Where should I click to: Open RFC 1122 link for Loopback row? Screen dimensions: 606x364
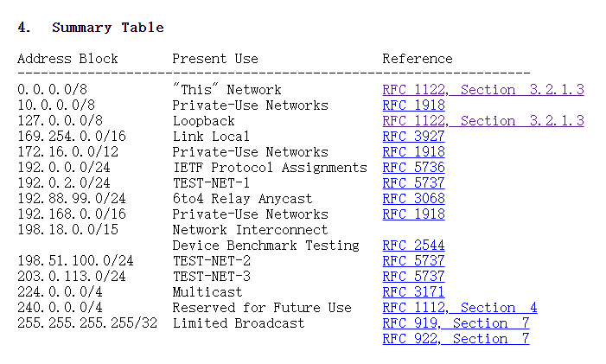[x=482, y=121]
